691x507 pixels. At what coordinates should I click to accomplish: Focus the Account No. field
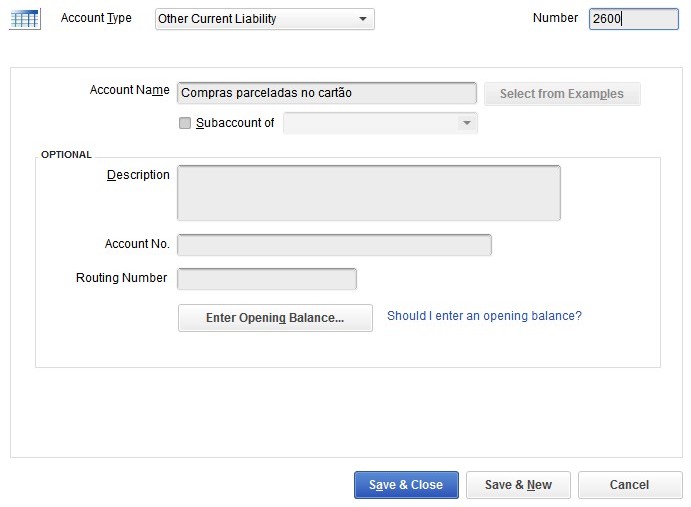pos(334,245)
